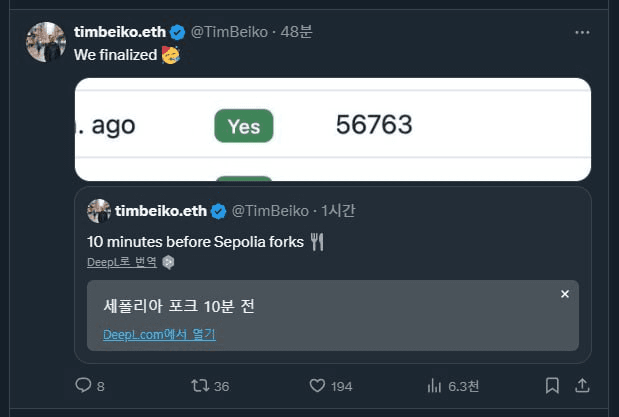Open translation on DeepL.com link
The image size is (619, 417).
click(159, 334)
